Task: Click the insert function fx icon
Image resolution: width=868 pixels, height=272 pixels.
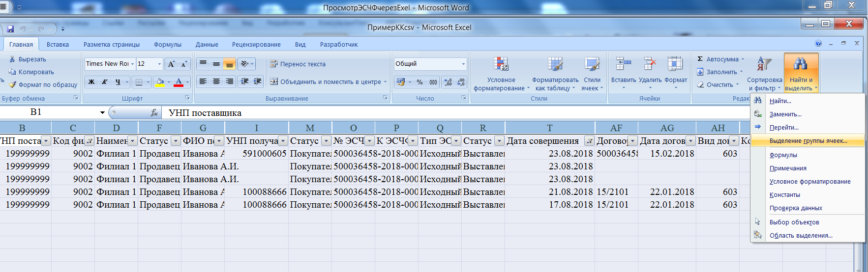Action: click(x=154, y=112)
